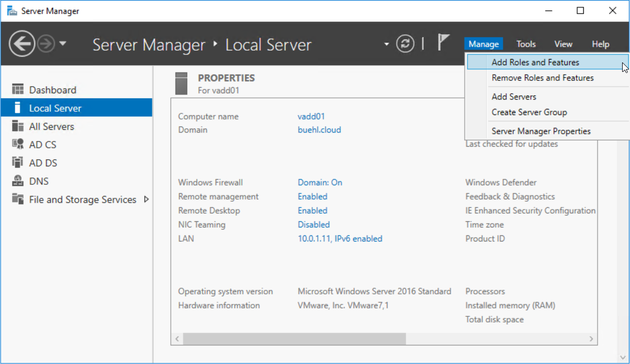This screenshot has width=630, height=364.
Task: Click the server Properties tile icon
Action: pyautogui.click(x=181, y=84)
